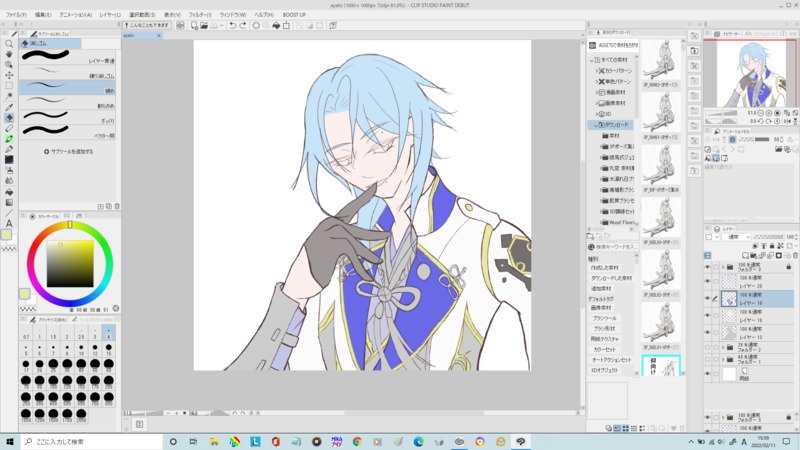Flip the view horizontally in Navigator
The height and width of the screenshot is (450, 800).
[787, 121]
